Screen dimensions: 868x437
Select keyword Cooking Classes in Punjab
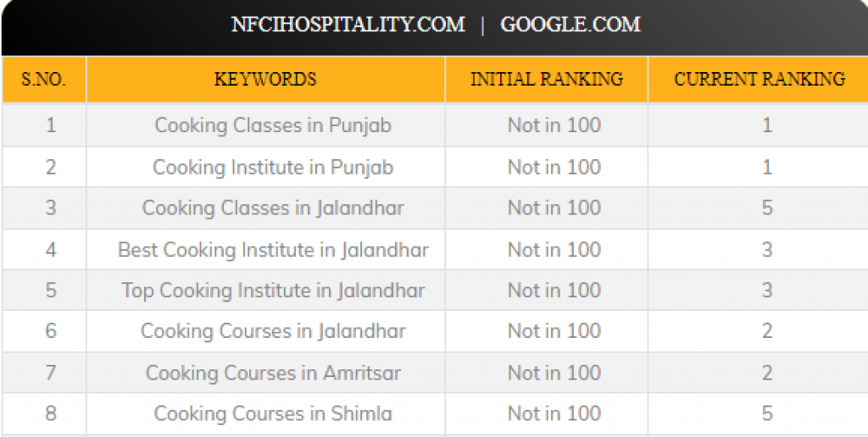point(273,125)
